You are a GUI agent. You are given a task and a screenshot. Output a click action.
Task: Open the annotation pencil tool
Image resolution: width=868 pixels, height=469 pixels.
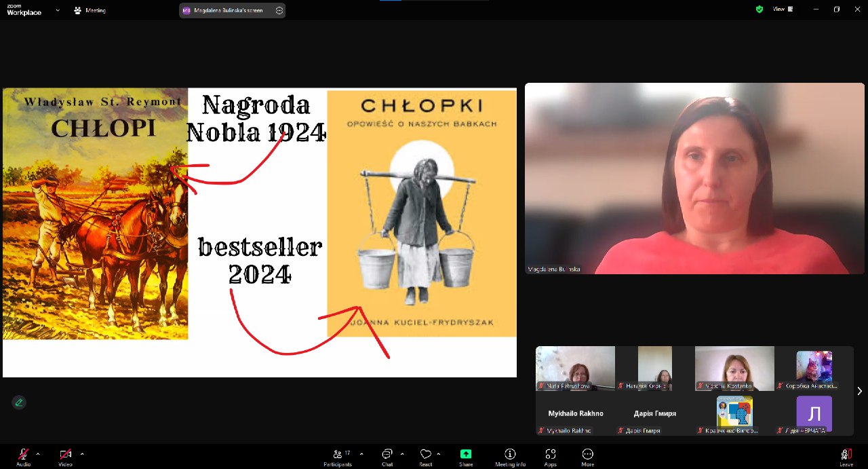pos(19,402)
